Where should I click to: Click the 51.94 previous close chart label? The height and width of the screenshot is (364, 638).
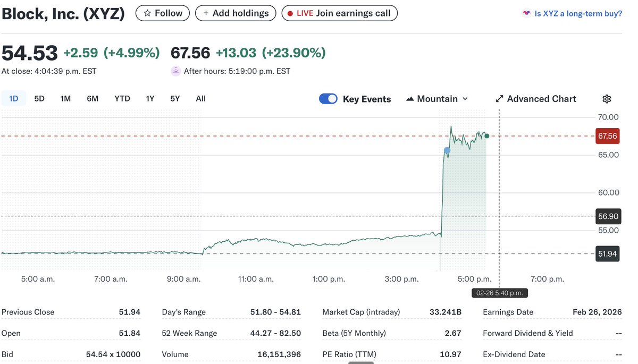607,254
